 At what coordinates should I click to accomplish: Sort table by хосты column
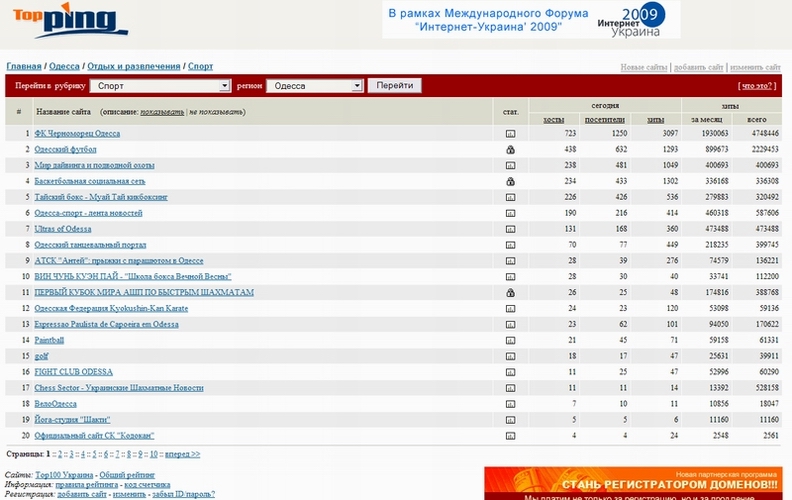553,119
